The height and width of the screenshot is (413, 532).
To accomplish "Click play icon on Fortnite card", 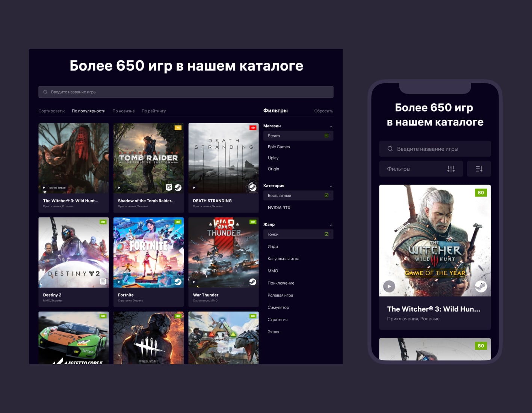I will 119,282.
